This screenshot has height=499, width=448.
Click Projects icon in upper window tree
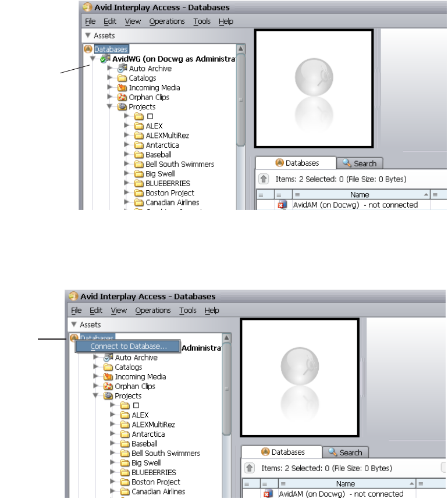pos(122,106)
